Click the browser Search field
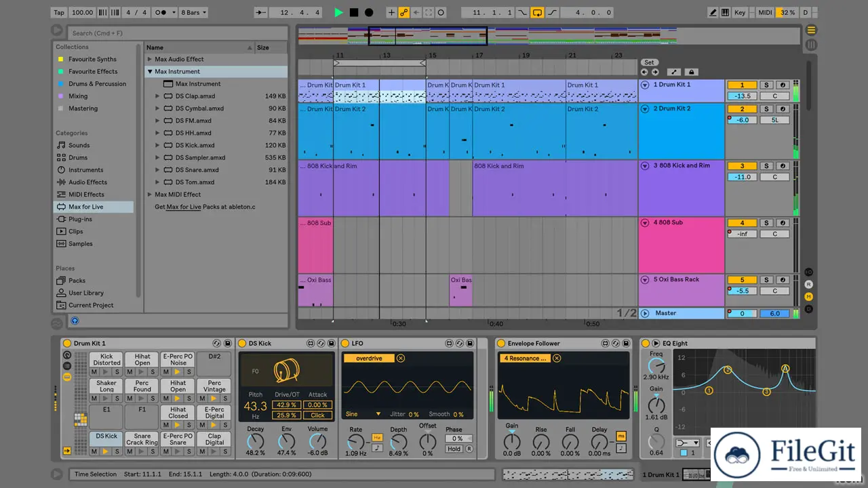 [176, 33]
